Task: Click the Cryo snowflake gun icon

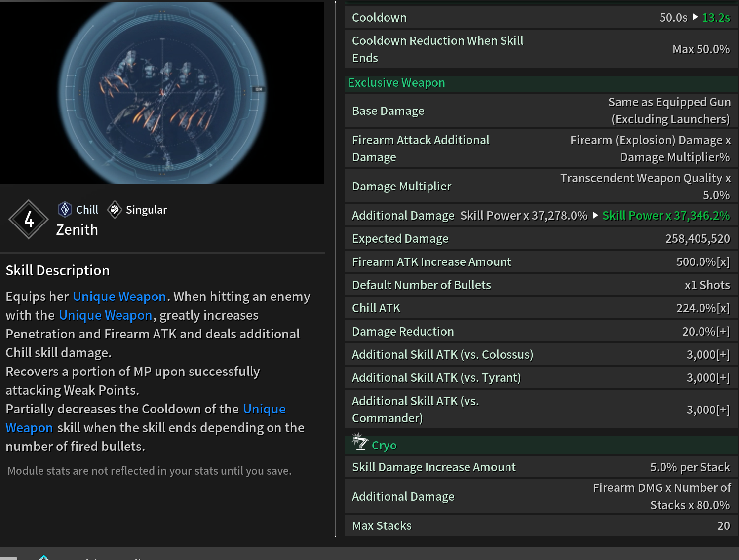Action: tap(359, 442)
